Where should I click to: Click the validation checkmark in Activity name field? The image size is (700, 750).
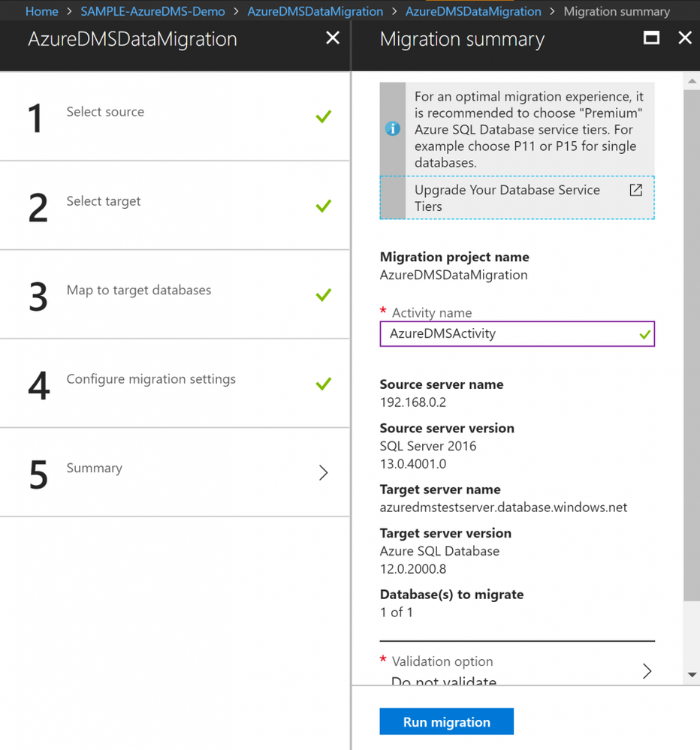[x=644, y=334]
